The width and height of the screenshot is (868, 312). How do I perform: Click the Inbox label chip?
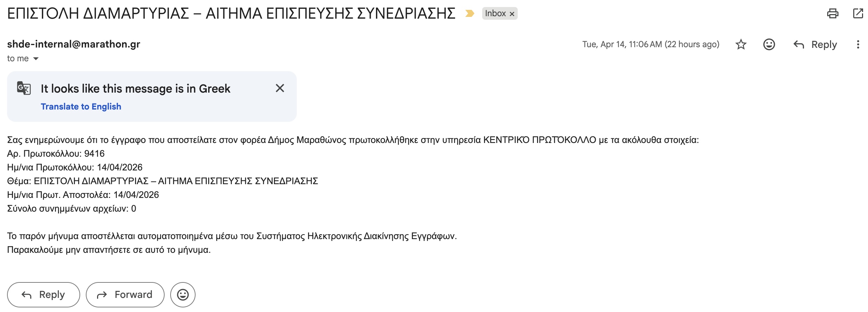coord(495,14)
